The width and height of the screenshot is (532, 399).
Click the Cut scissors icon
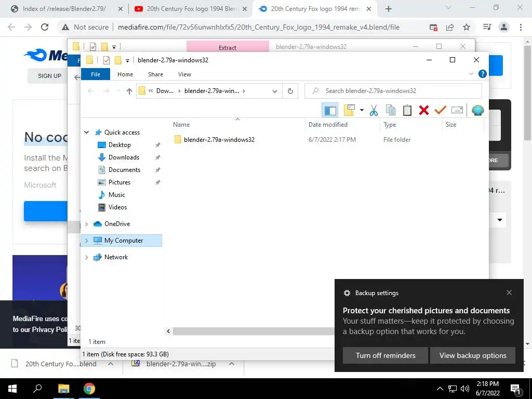374,110
